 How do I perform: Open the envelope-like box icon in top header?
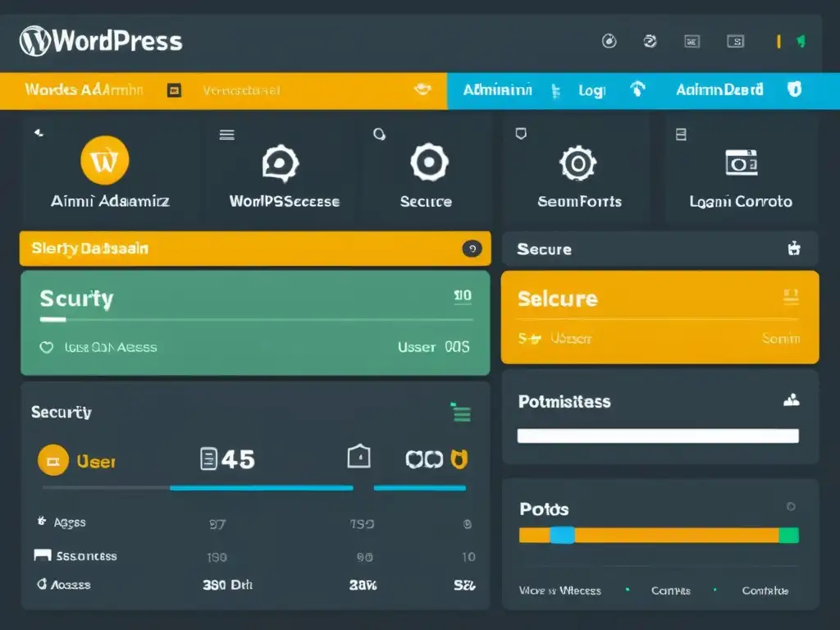(692, 41)
